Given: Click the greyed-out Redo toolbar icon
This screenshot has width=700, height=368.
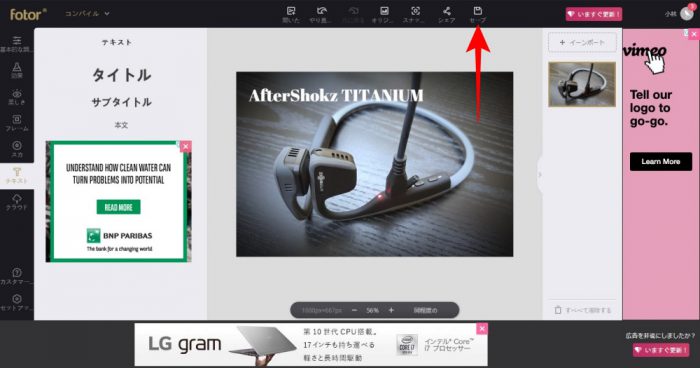Looking at the screenshot, I should point(353,15).
